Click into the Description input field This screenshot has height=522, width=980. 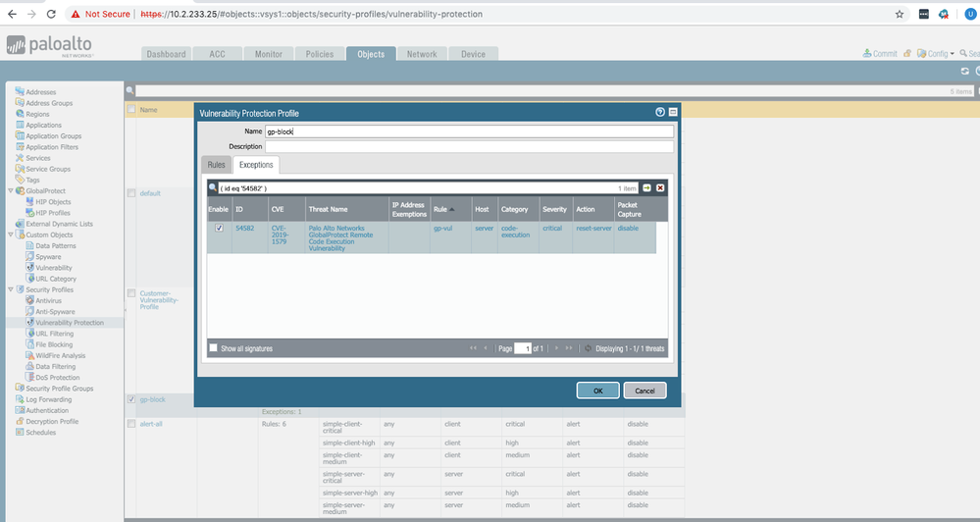[x=469, y=146]
